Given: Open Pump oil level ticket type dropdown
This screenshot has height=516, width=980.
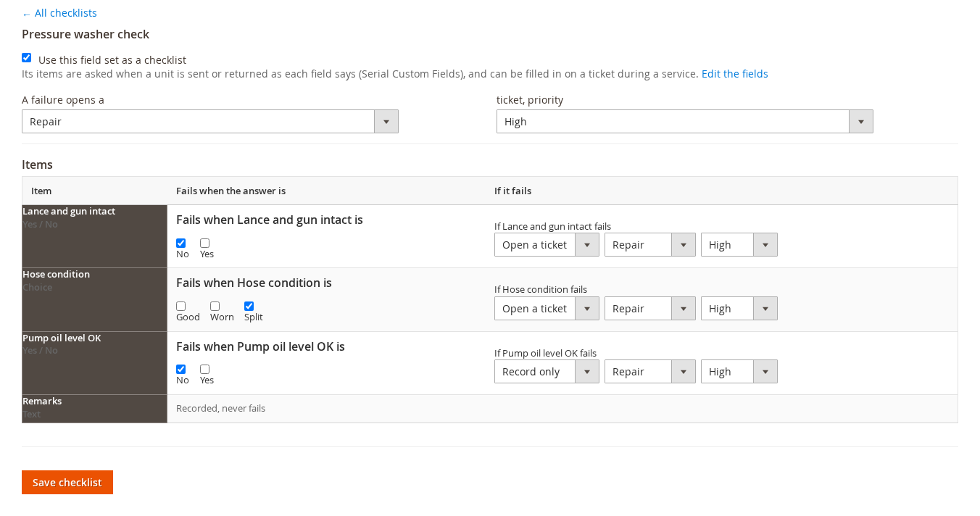Looking at the screenshot, I should click(x=650, y=372).
